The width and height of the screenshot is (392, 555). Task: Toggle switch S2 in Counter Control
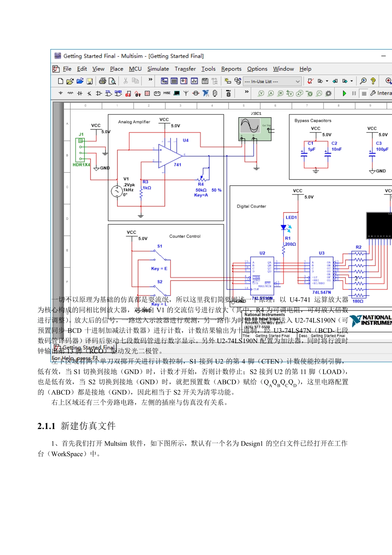click(x=161, y=291)
